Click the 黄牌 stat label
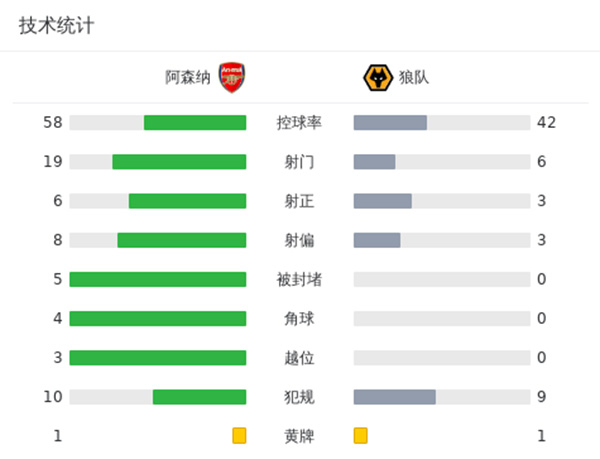Image resolution: width=600 pixels, height=459 pixels. point(299,436)
